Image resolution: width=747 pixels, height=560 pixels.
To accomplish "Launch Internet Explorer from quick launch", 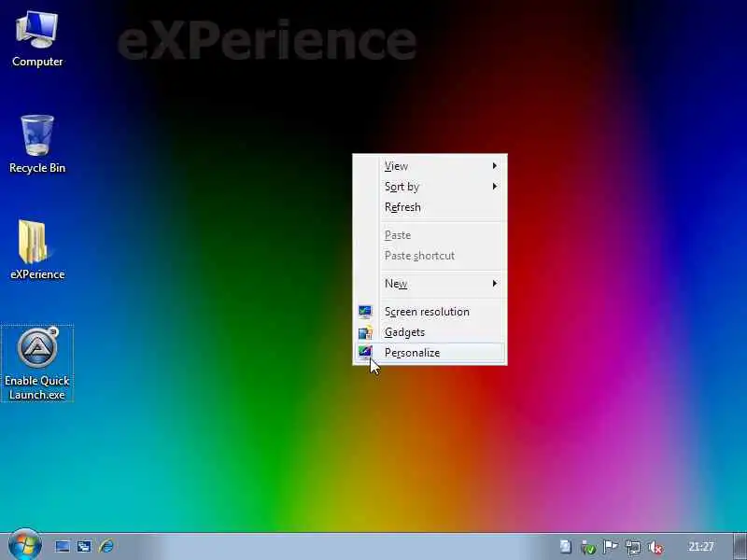I will tap(106, 546).
